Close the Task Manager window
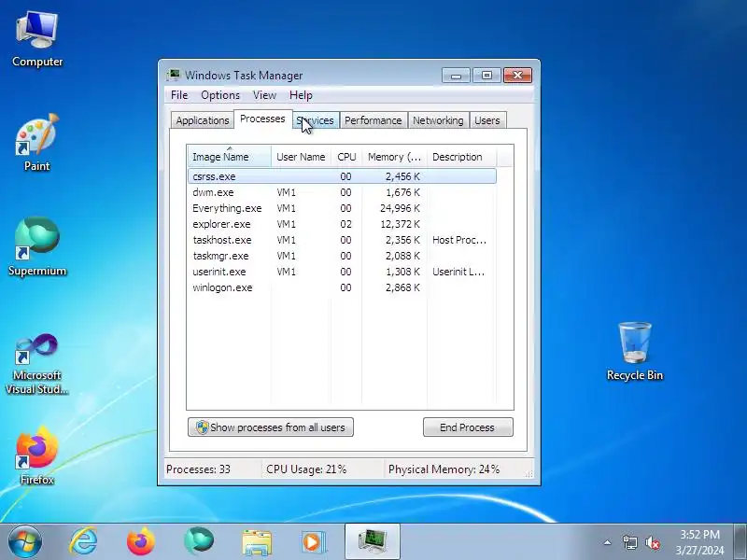 (518, 76)
